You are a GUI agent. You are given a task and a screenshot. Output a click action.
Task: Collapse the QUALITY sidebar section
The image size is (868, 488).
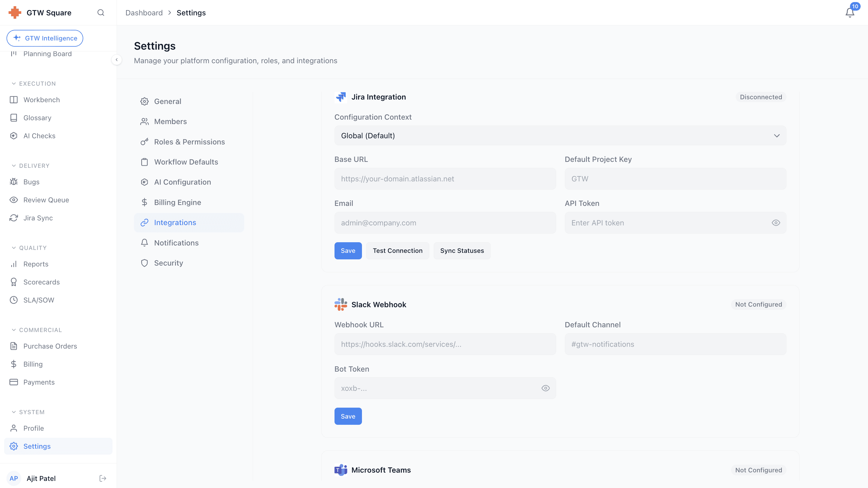(x=14, y=248)
